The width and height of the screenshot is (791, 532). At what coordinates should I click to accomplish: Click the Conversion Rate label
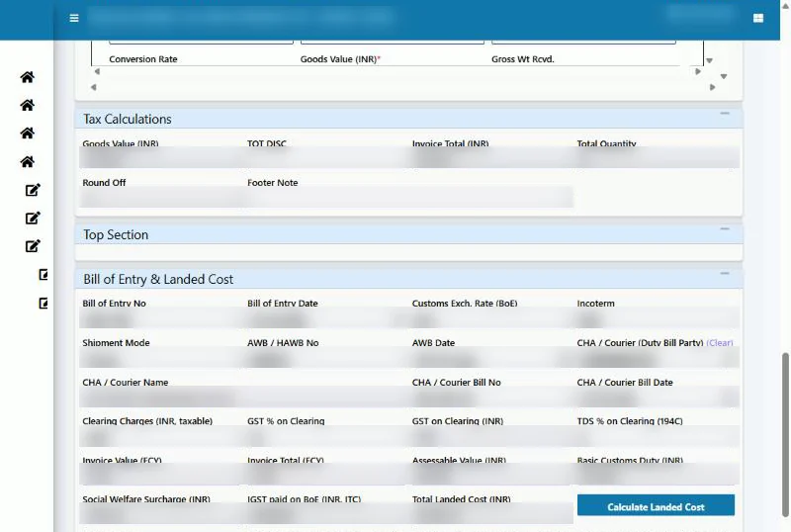point(143,59)
